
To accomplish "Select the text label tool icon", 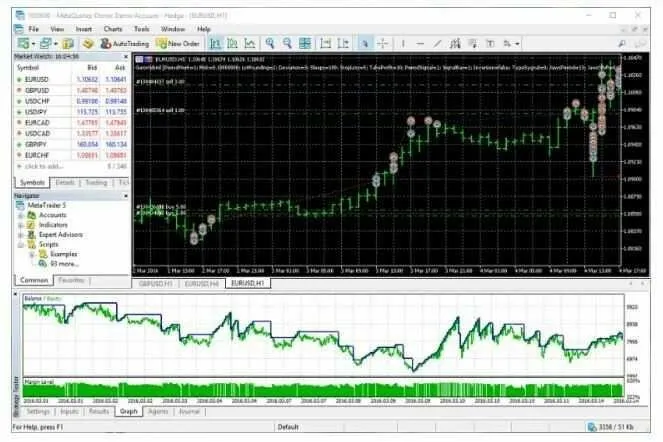I will [490, 43].
